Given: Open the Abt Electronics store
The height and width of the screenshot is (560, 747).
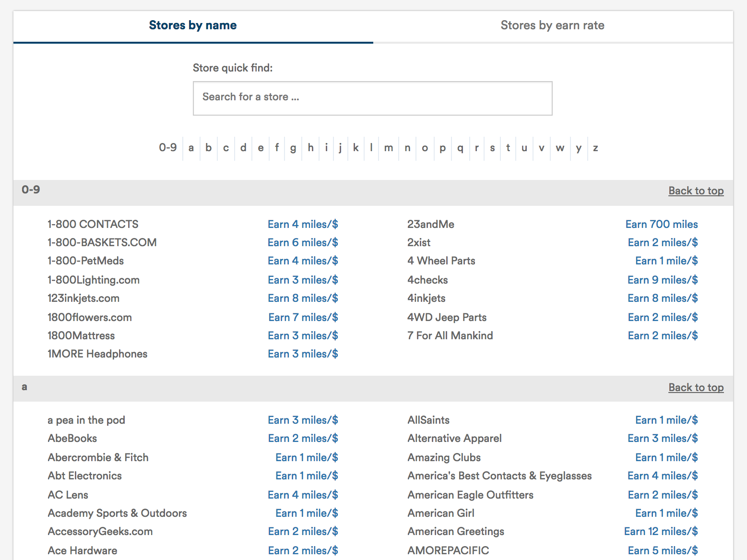Looking at the screenshot, I should 85,476.
